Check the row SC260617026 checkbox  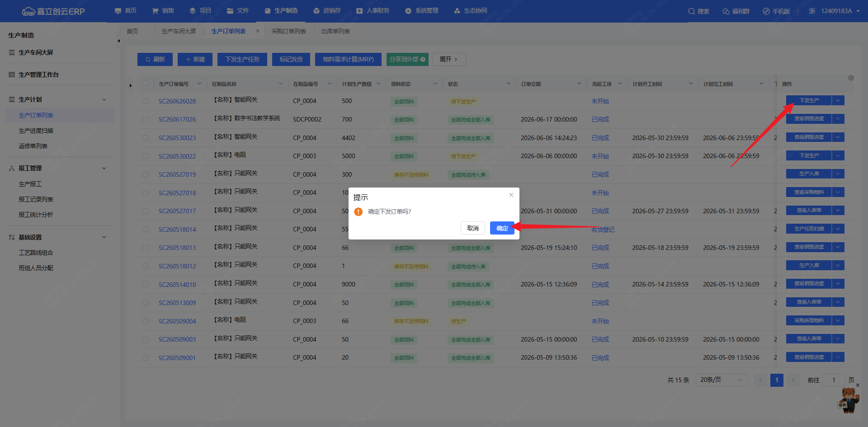[x=145, y=119]
